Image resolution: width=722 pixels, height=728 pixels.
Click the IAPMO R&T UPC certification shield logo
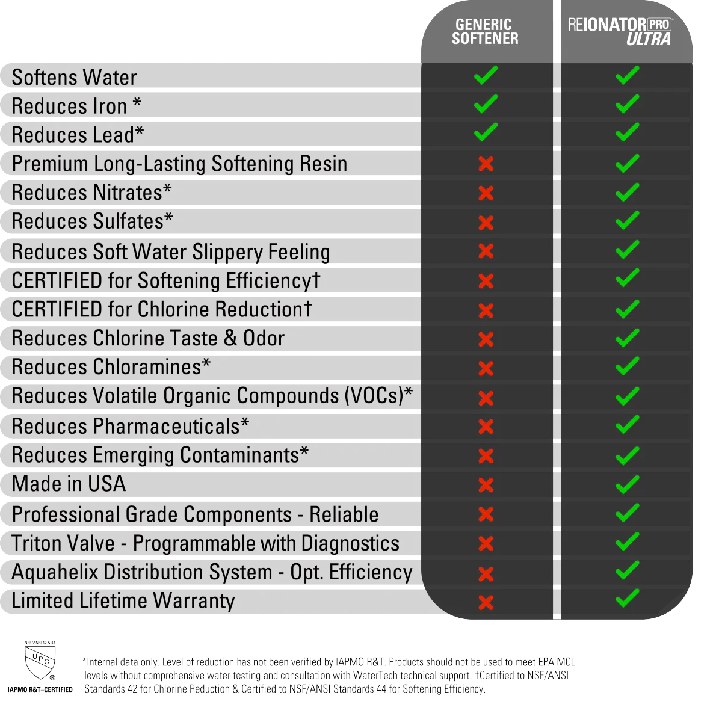coord(40,667)
